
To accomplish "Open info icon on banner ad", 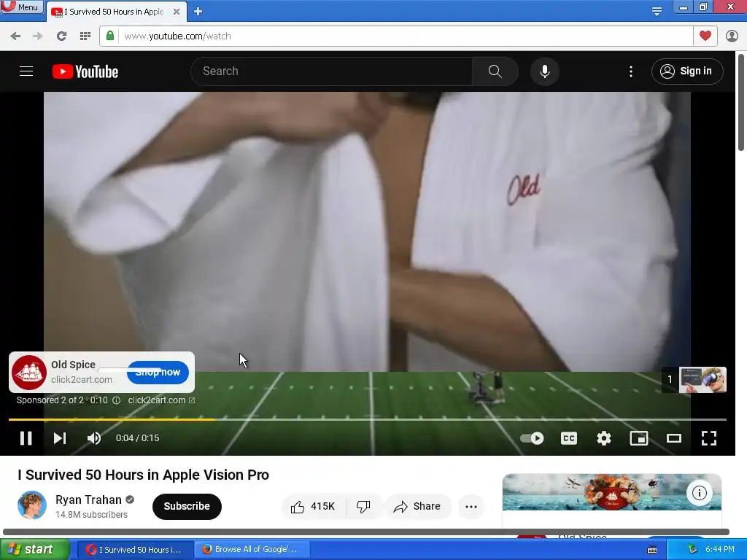I will pos(699,493).
